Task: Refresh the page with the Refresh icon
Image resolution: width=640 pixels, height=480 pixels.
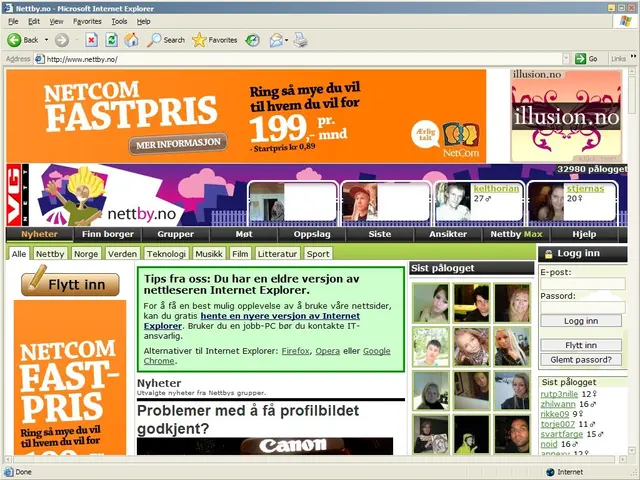Action: tap(111, 40)
